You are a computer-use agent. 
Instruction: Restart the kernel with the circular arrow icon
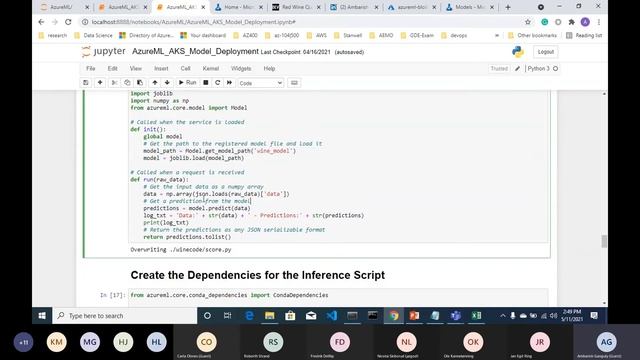(x=218, y=83)
